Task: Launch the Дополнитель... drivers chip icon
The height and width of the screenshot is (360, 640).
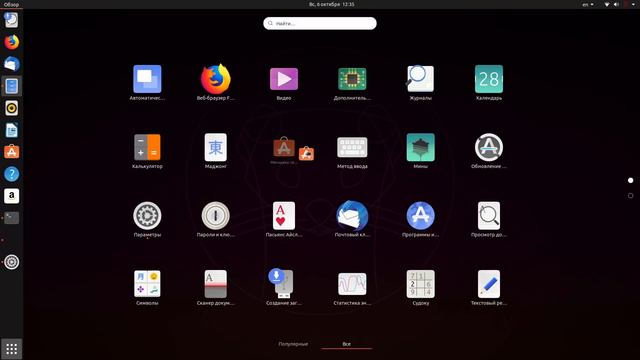Action: point(352,79)
